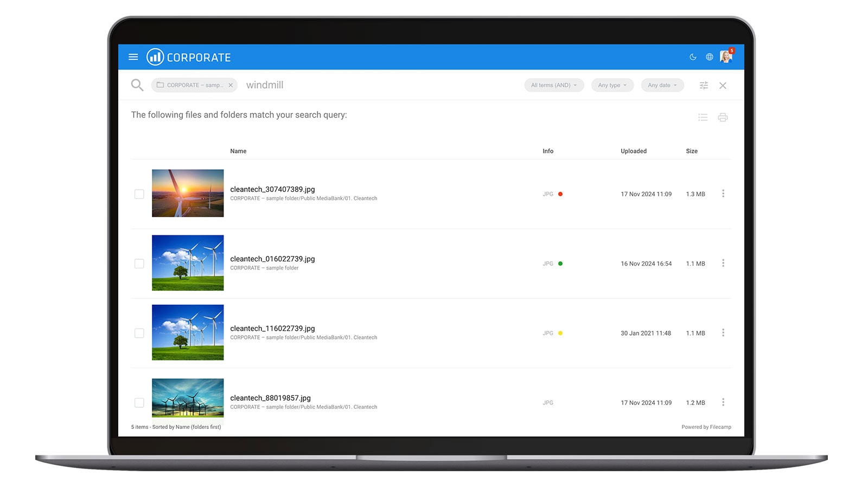Screen dimensions: 868x488
Task: Sort by Size column header
Action: click(x=692, y=151)
